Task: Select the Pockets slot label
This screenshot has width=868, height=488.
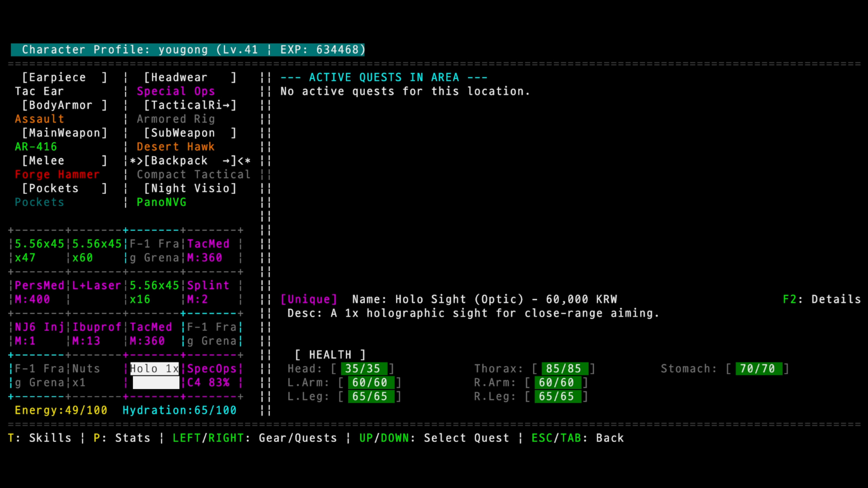Action: coord(64,188)
